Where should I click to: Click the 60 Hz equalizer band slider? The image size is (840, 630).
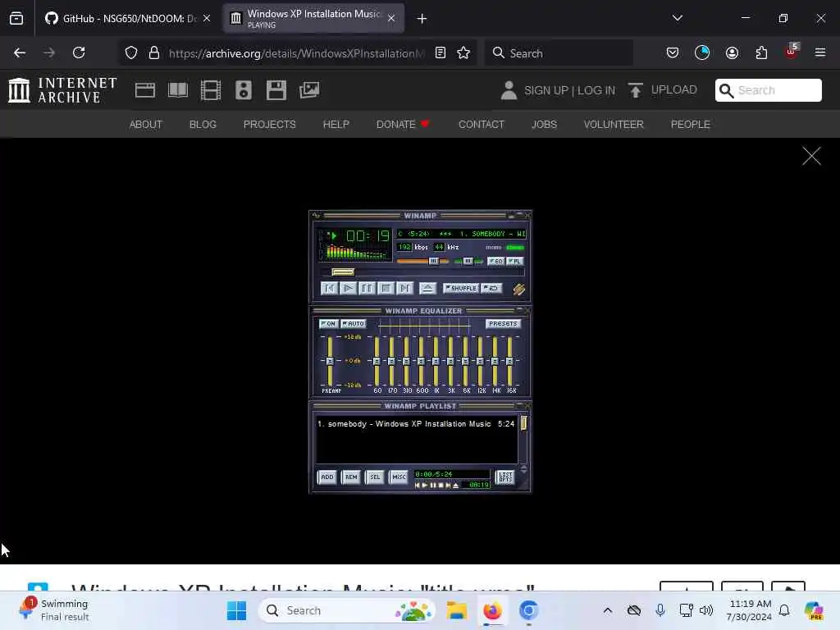[377, 361]
